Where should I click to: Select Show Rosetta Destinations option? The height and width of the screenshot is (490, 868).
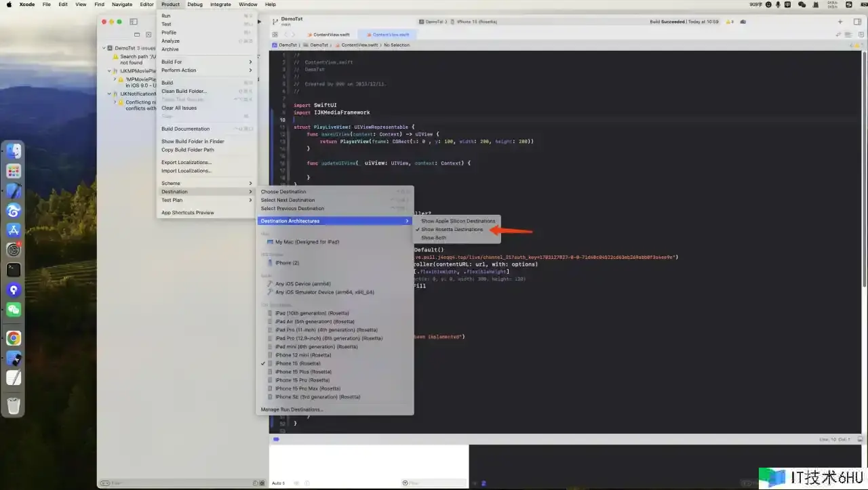452,230
